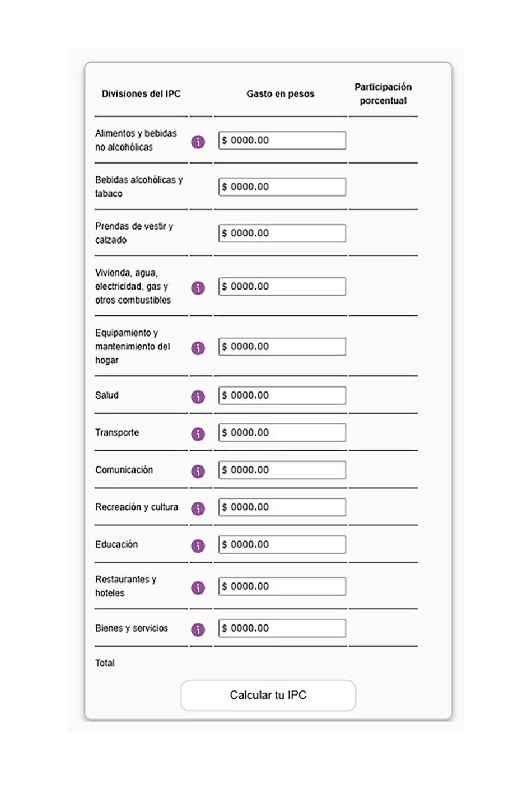Select the Salud expense input box
This screenshot has width=532, height=798.
pyautogui.click(x=282, y=395)
